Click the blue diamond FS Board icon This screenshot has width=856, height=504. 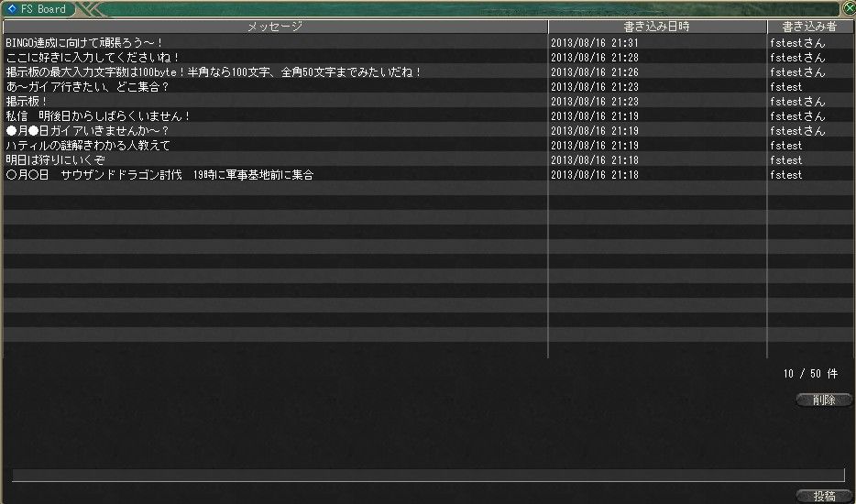(x=12, y=9)
